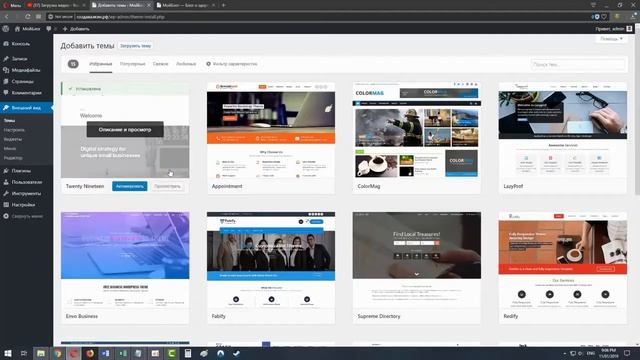Open the Redify theme thumbnail

point(562,260)
